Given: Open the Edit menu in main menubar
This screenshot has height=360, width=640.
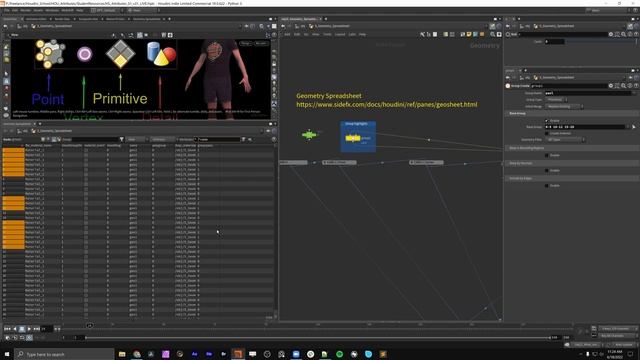Looking at the screenshot, I should (x=15, y=10).
